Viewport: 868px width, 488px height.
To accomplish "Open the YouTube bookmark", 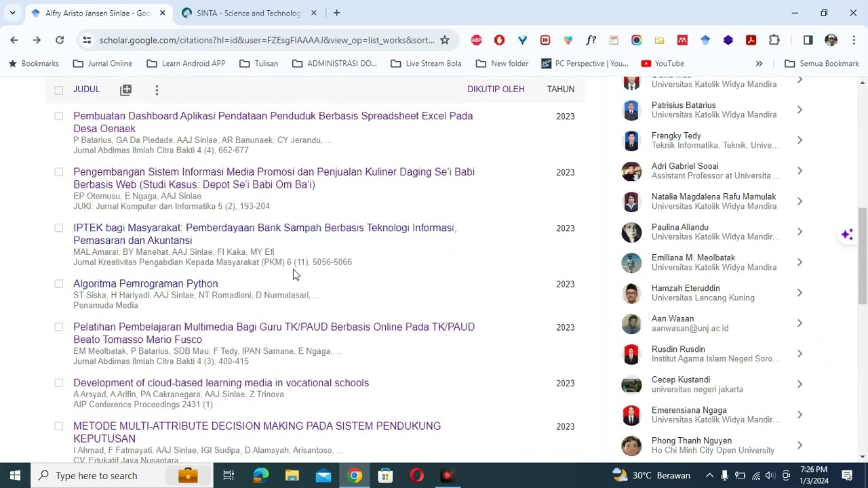I will [663, 63].
